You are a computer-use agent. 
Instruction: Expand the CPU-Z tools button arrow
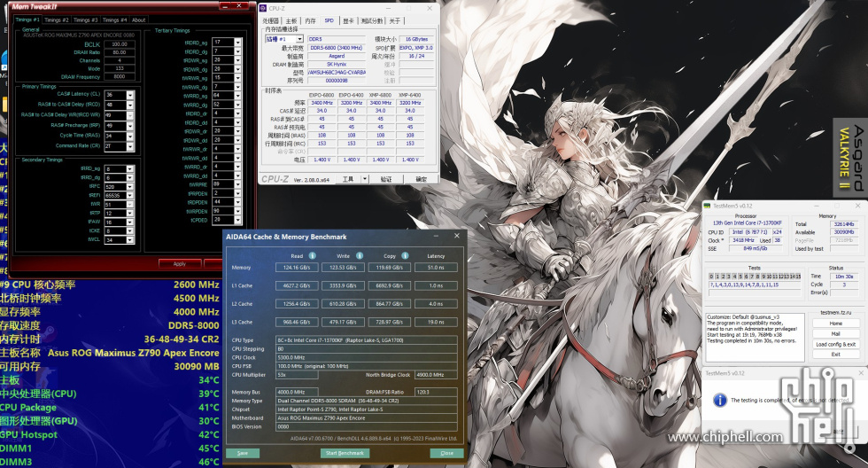(365, 179)
